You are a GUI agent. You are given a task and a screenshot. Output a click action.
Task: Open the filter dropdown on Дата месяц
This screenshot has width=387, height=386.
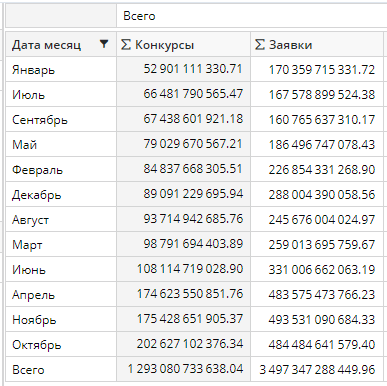104,44
